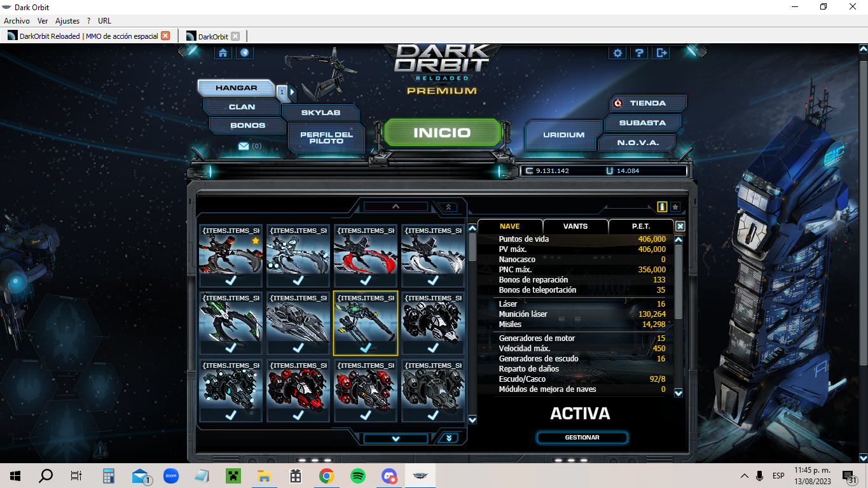Open the Archivo menu

17,21
